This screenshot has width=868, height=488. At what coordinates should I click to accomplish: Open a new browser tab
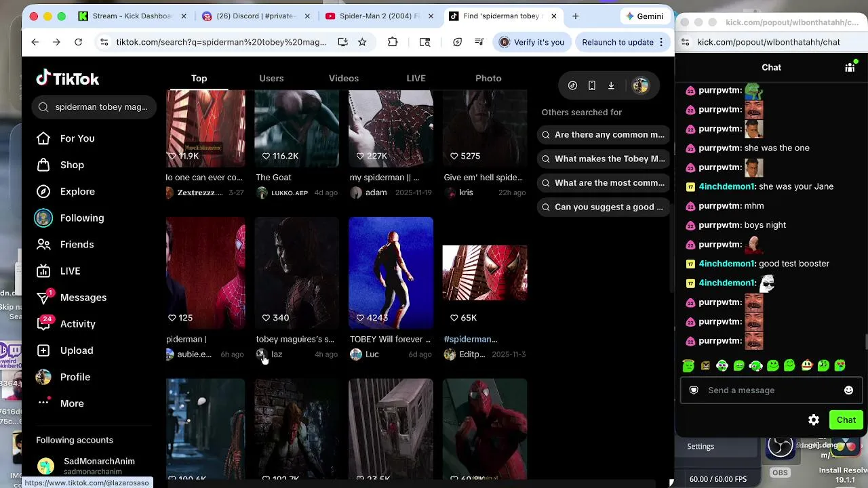pyautogui.click(x=576, y=16)
